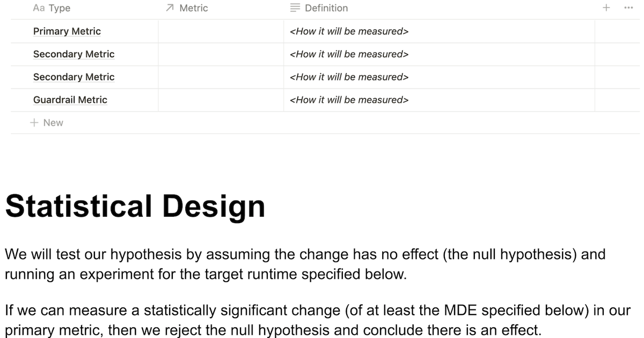644x338 pixels.
Task: Open table options via the ••• icon
Action: tap(627, 8)
